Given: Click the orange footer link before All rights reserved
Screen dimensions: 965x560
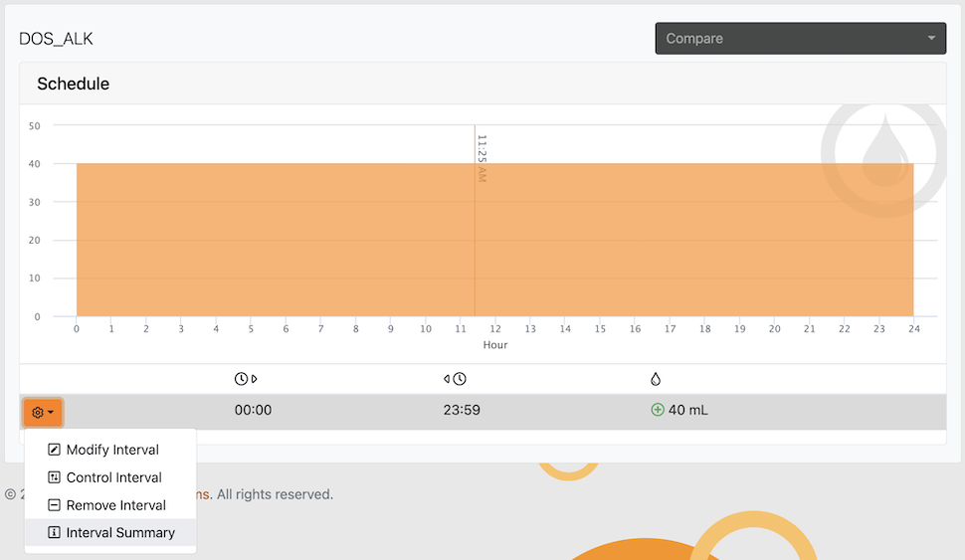Looking at the screenshot, I should pyautogui.click(x=203, y=494).
